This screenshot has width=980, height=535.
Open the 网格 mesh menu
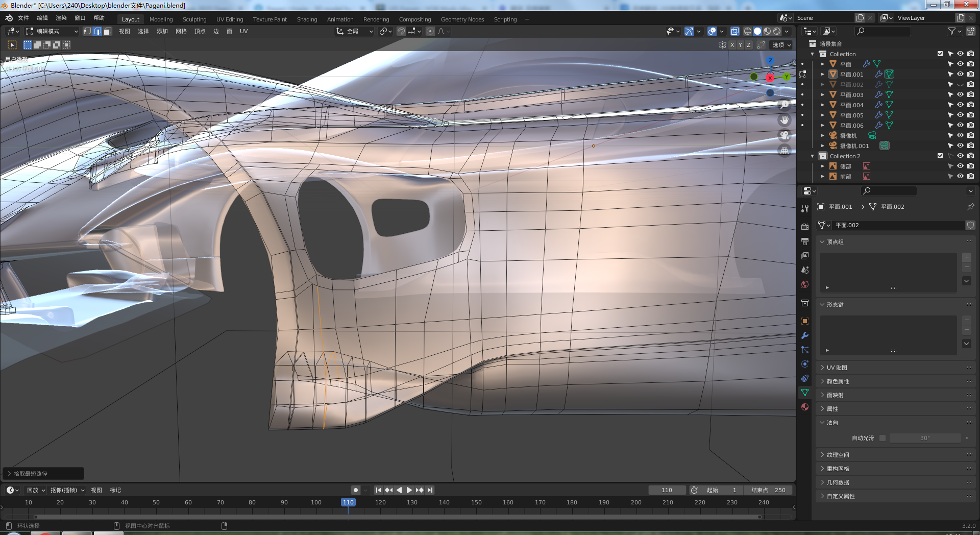[181, 31]
